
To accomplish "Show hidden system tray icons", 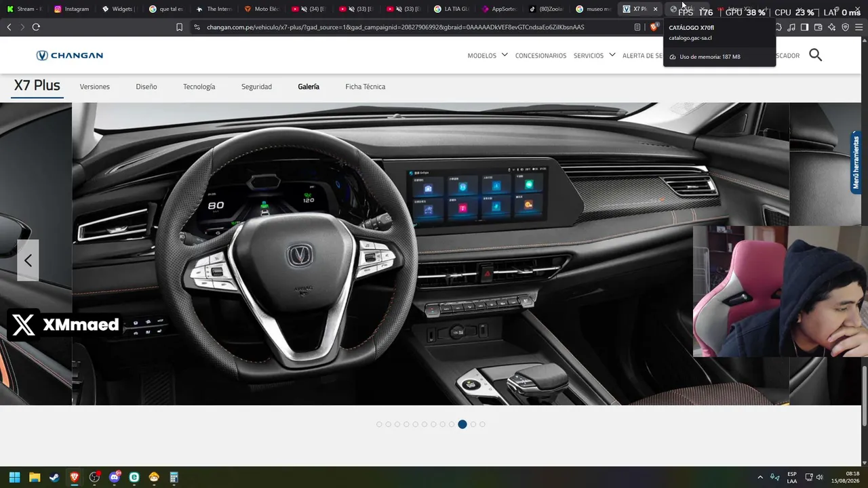I will coord(760,477).
